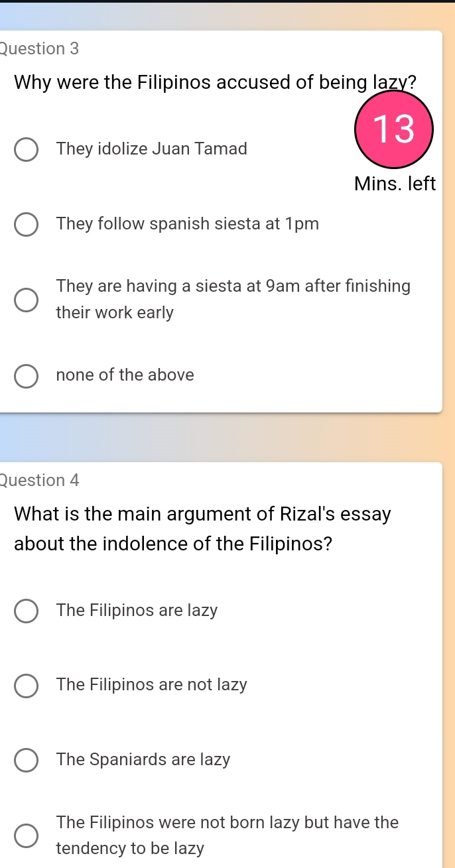Tap the 'were not born lazy' answer text
The height and width of the screenshot is (868, 455).
coord(227,823)
